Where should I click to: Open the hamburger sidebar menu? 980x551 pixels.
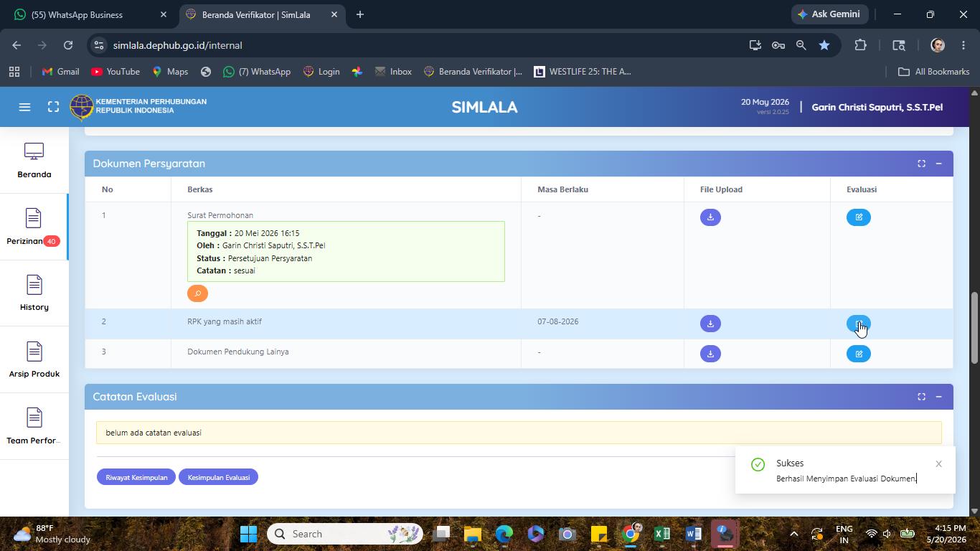pyautogui.click(x=24, y=107)
